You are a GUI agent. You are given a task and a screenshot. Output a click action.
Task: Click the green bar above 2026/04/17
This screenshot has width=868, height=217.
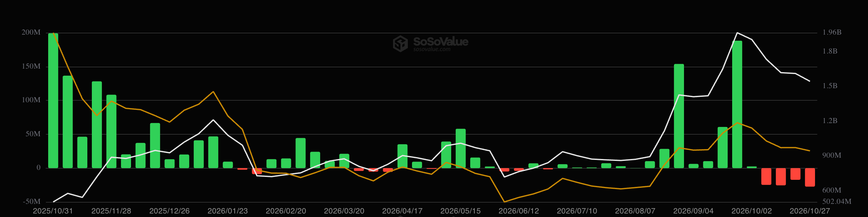(402, 156)
